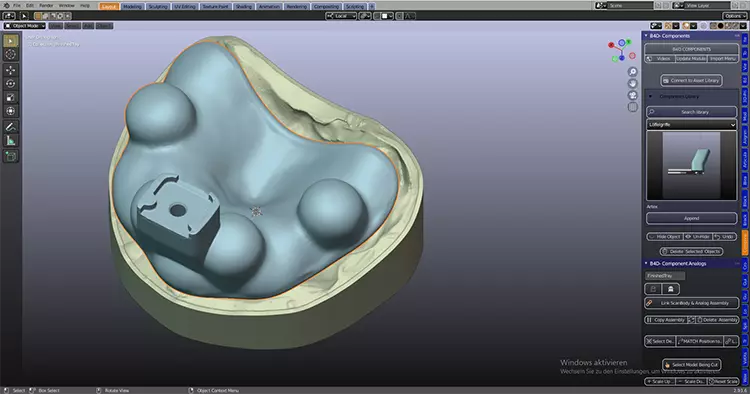Viewport: 750px width, 394px height.
Task: Click the icon between Copy and Delete Assembly
Action: point(691,319)
